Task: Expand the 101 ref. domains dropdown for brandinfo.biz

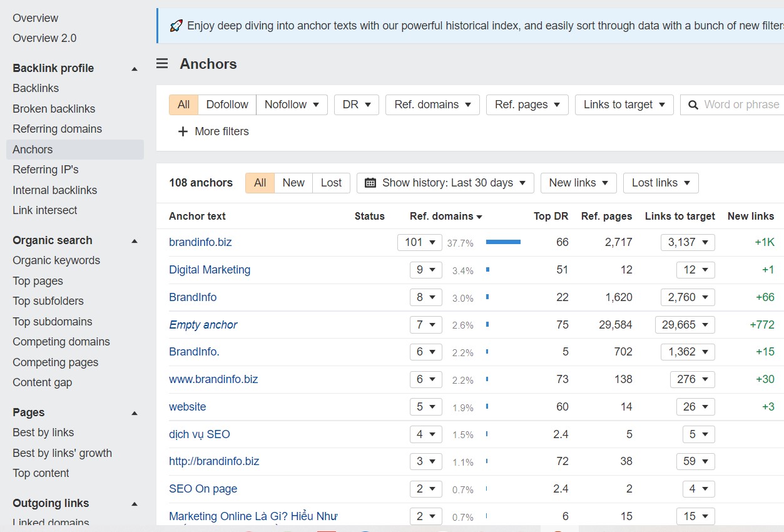Action: pyautogui.click(x=420, y=242)
